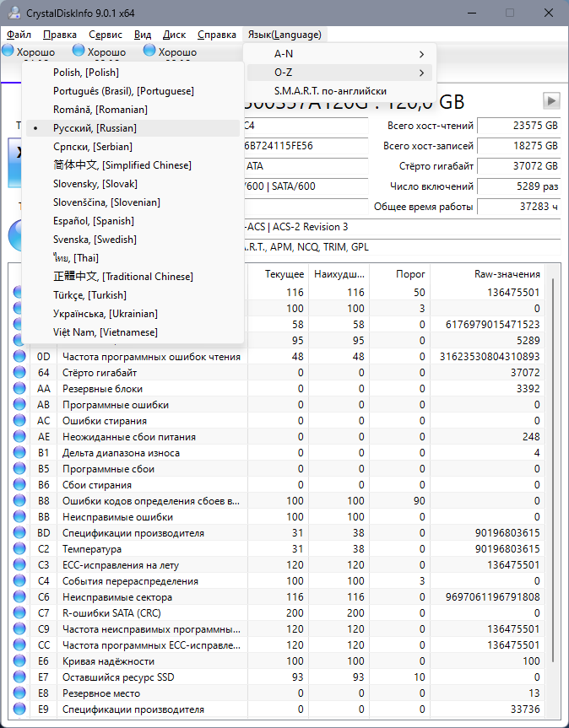Choose Thai language

133,258
